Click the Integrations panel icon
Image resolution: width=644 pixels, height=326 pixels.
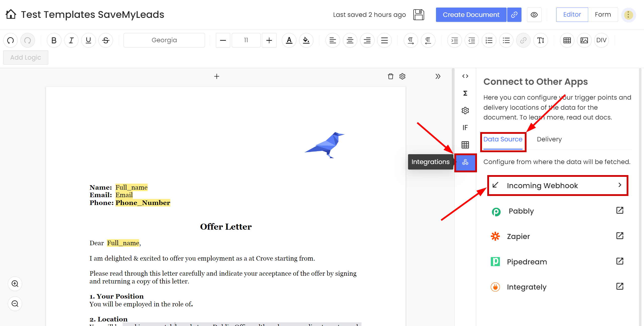pyautogui.click(x=465, y=162)
